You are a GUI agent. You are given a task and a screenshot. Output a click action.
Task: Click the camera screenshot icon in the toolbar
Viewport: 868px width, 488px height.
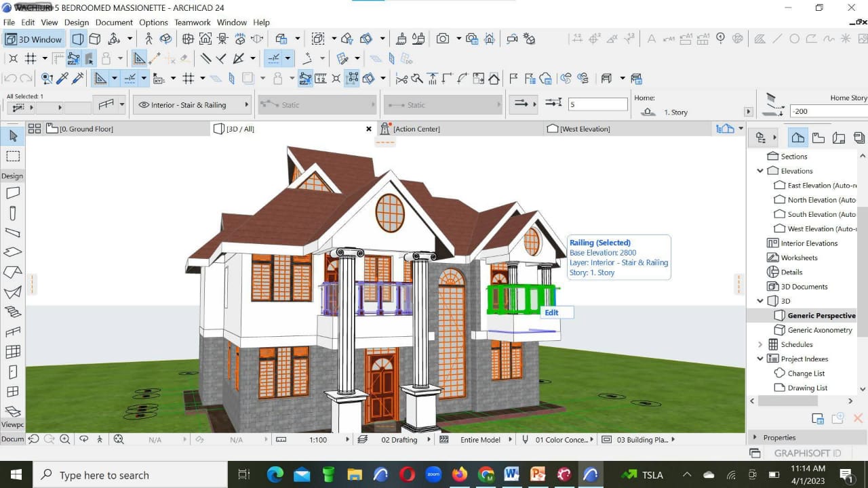tap(444, 39)
